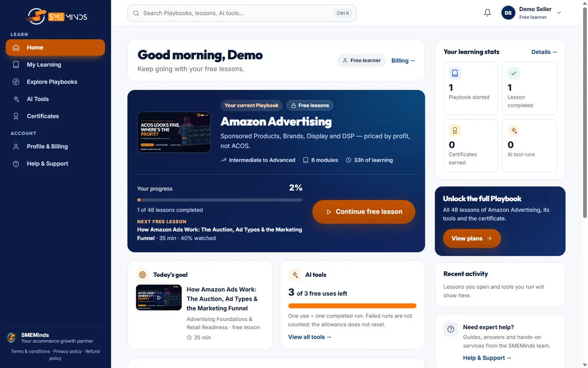Open the Privacy policy link

coord(68,351)
